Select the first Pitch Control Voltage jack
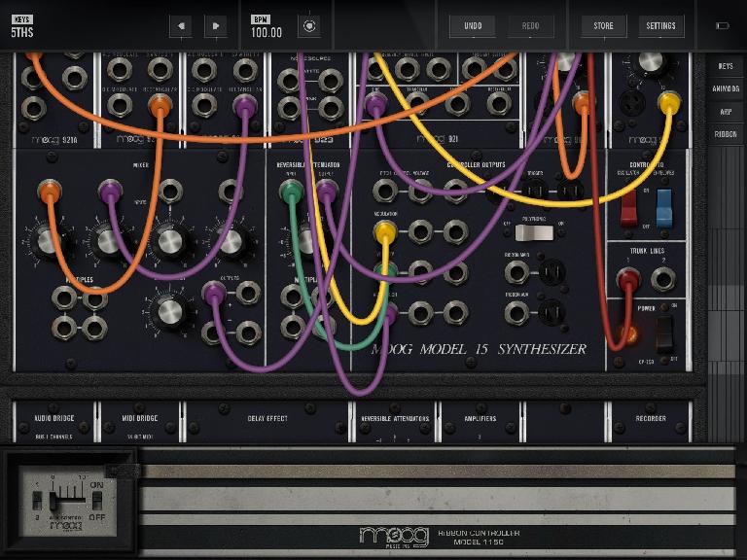The width and height of the screenshot is (747, 560). tap(385, 191)
